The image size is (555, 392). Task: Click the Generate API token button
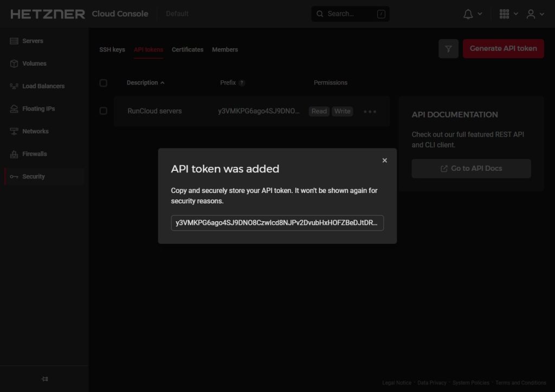[x=503, y=48]
